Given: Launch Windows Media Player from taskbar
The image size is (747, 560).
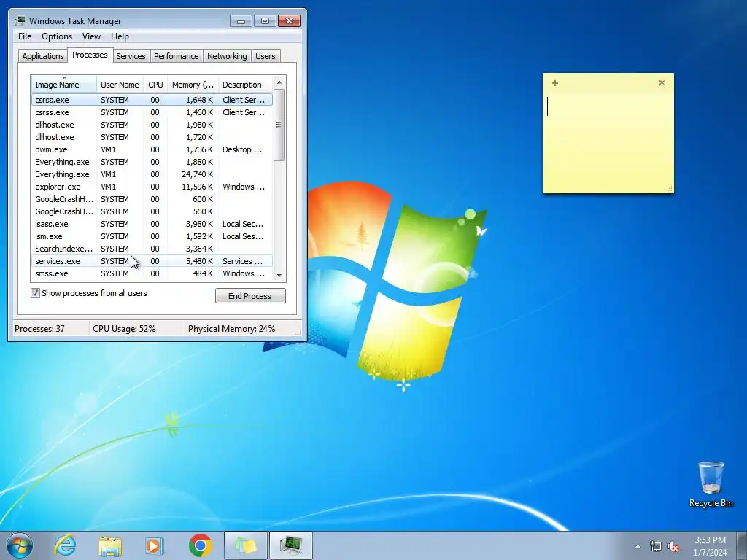Looking at the screenshot, I should pos(155,545).
